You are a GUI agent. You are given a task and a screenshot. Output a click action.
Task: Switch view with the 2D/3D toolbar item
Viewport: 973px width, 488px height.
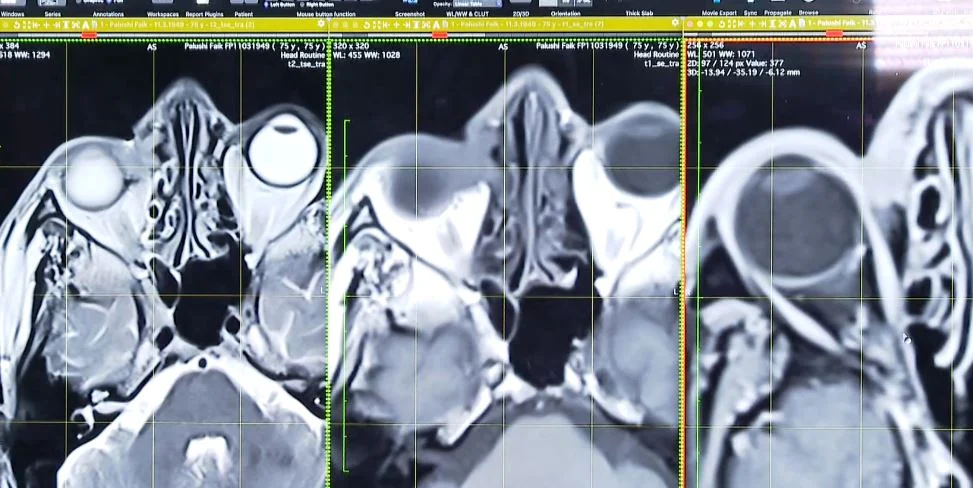520,13
